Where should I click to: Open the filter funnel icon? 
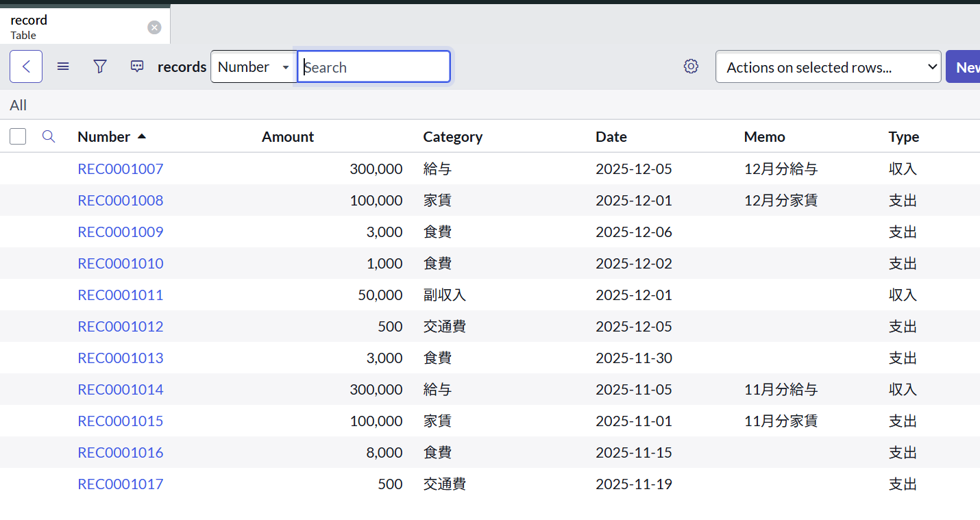pos(100,66)
